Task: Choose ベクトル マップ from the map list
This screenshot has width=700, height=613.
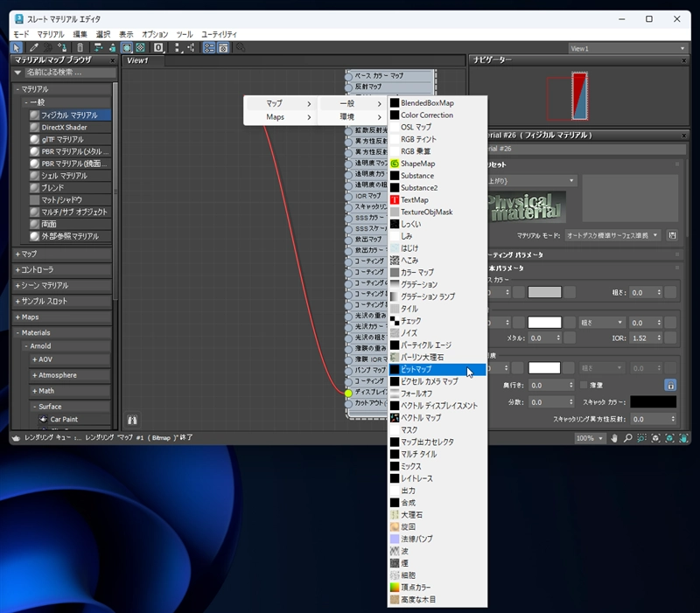Action: tap(437, 418)
